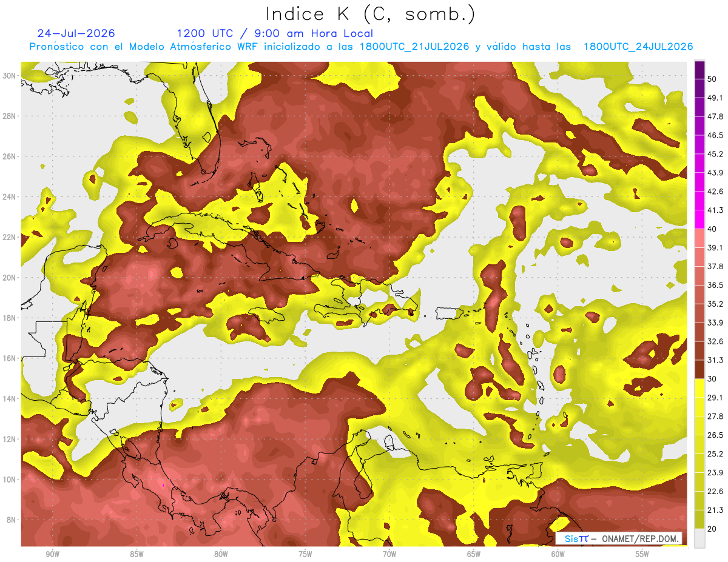
Task: Click the map title "Indice K (C, somb.)"
Action: point(370,14)
